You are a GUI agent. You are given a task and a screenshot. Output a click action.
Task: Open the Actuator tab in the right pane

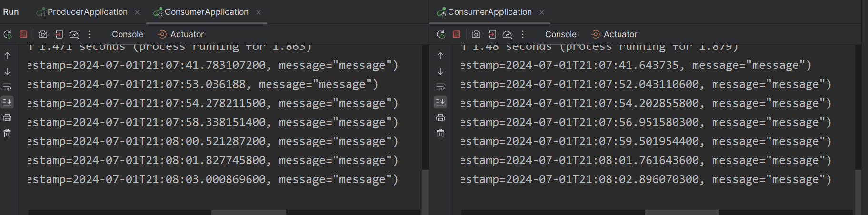(x=620, y=34)
